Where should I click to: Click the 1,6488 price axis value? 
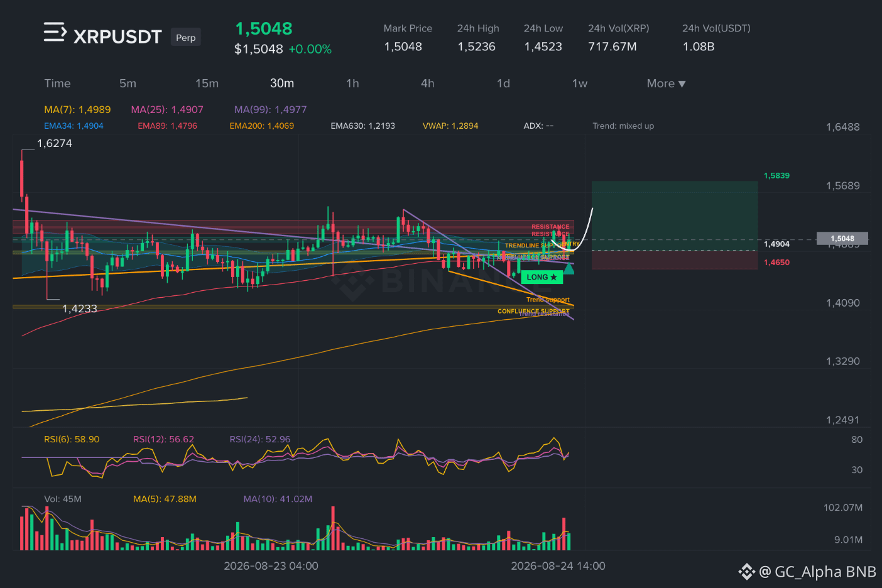point(842,127)
